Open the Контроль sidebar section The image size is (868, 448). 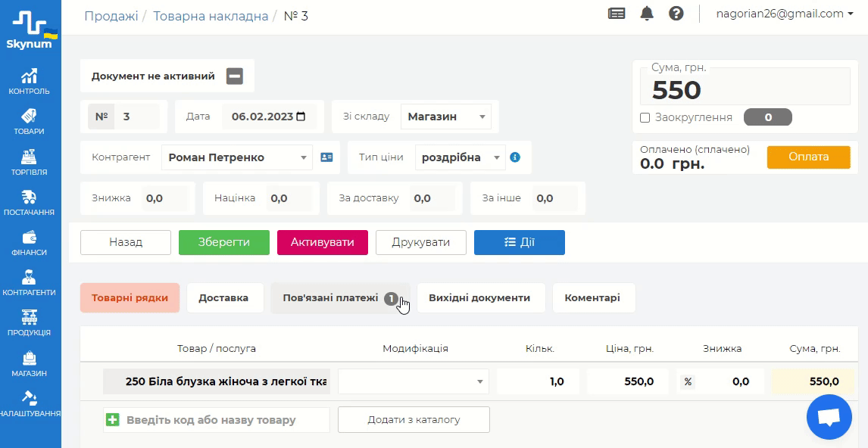coord(30,82)
